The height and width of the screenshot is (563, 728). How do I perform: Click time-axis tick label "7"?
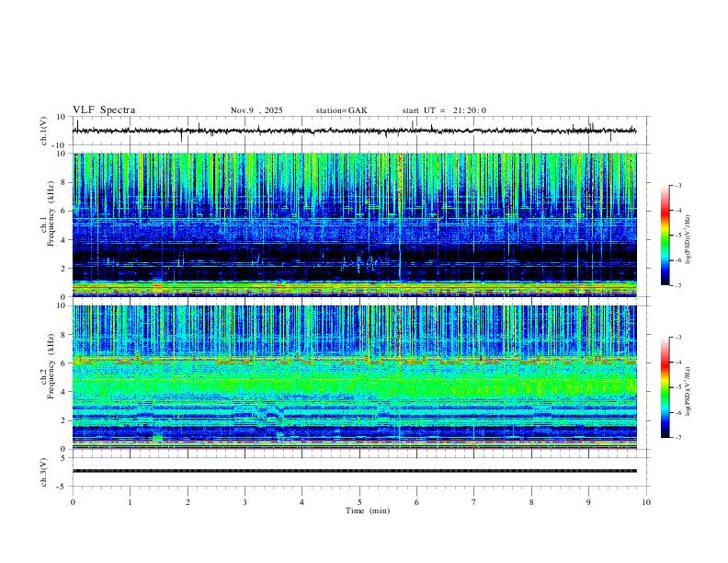click(x=474, y=502)
